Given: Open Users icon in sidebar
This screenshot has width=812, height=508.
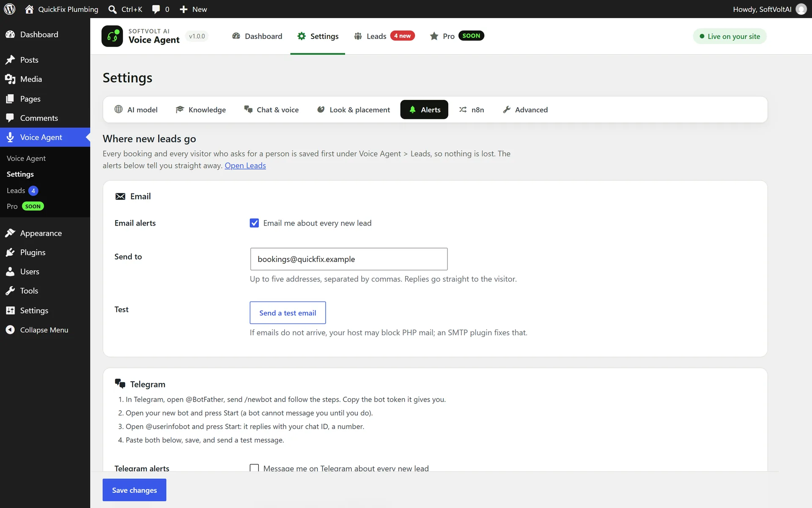Looking at the screenshot, I should coord(10,271).
